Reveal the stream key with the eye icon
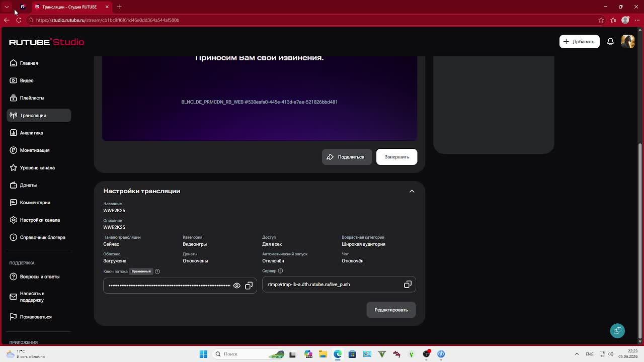 tap(236, 286)
